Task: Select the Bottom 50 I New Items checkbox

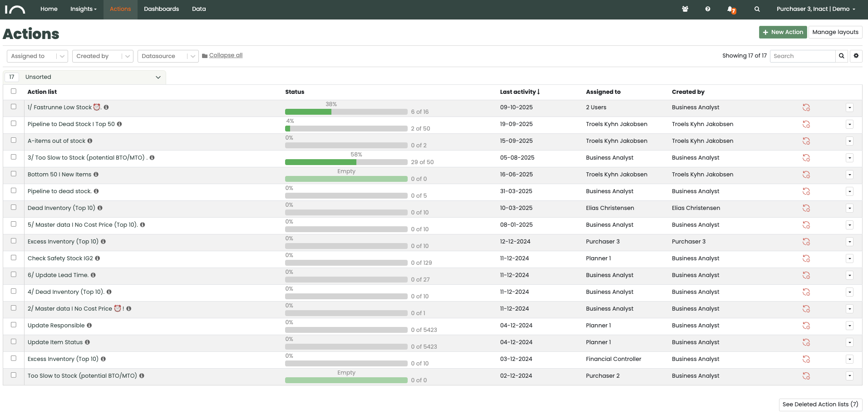Action: [14, 174]
